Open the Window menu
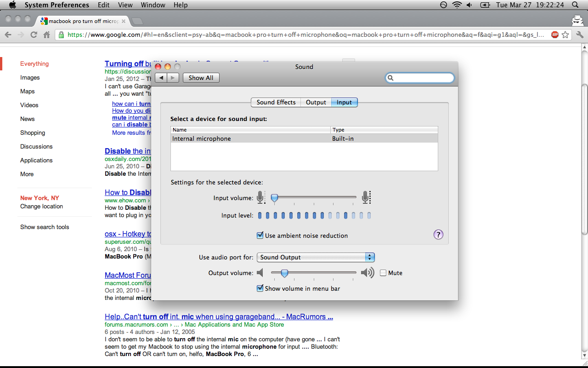The image size is (588, 368). [153, 5]
